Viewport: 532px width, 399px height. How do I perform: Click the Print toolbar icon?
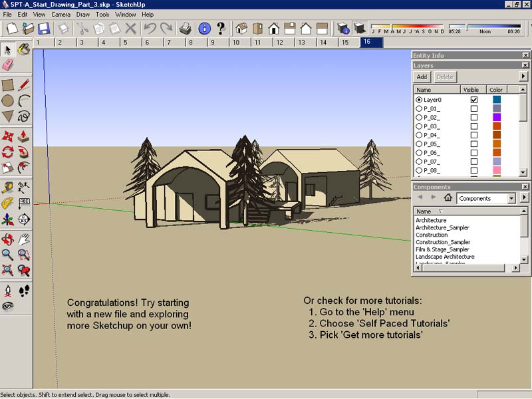[186, 29]
